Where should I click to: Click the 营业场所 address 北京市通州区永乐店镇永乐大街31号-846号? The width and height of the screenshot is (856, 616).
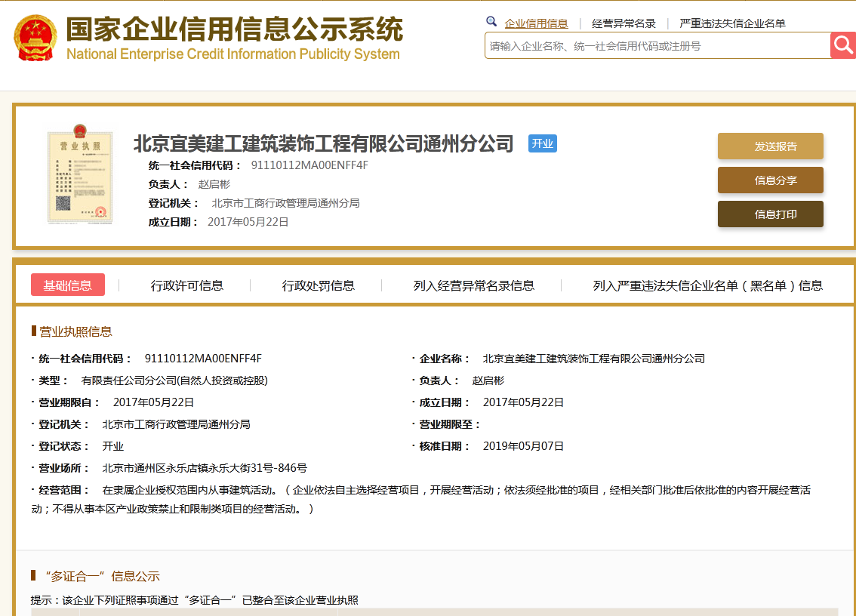pyautogui.click(x=205, y=468)
